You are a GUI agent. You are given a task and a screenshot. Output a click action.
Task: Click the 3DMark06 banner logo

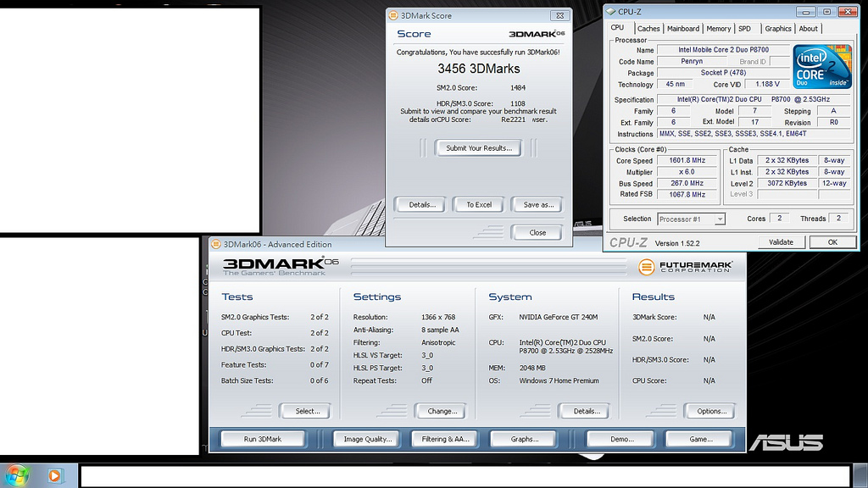coord(280,266)
